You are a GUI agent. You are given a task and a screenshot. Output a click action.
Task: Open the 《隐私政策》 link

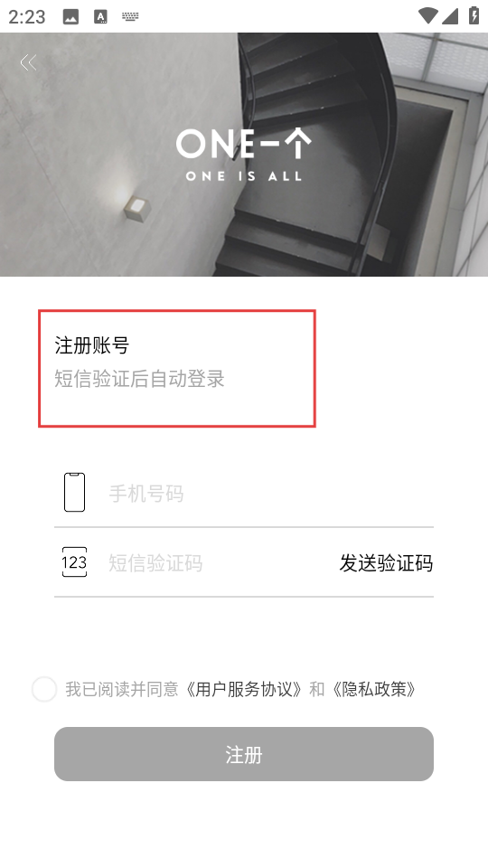(x=373, y=689)
